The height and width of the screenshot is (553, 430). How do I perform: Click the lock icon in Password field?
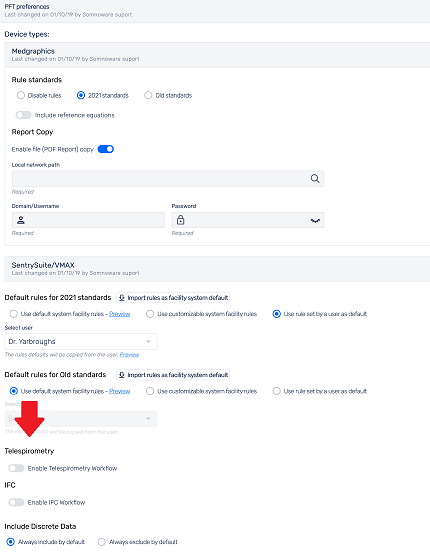tap(181, 220)
